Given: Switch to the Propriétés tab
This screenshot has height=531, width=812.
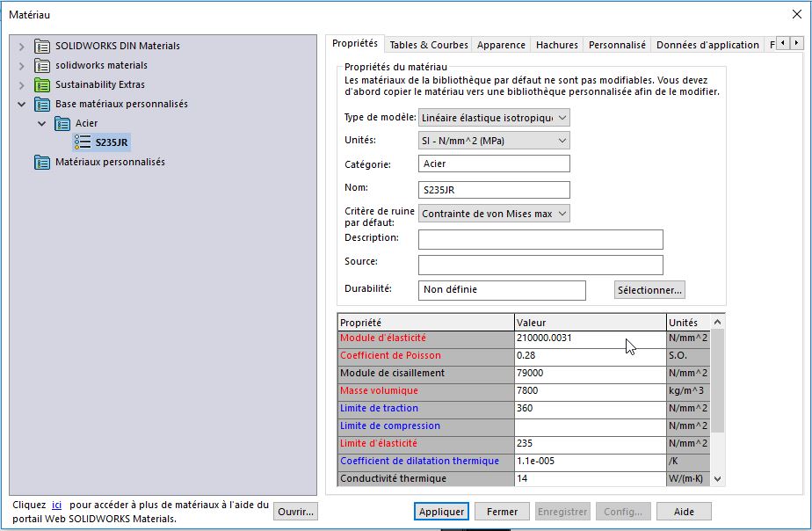Looking at the screenshot, I should click(355, 43).
